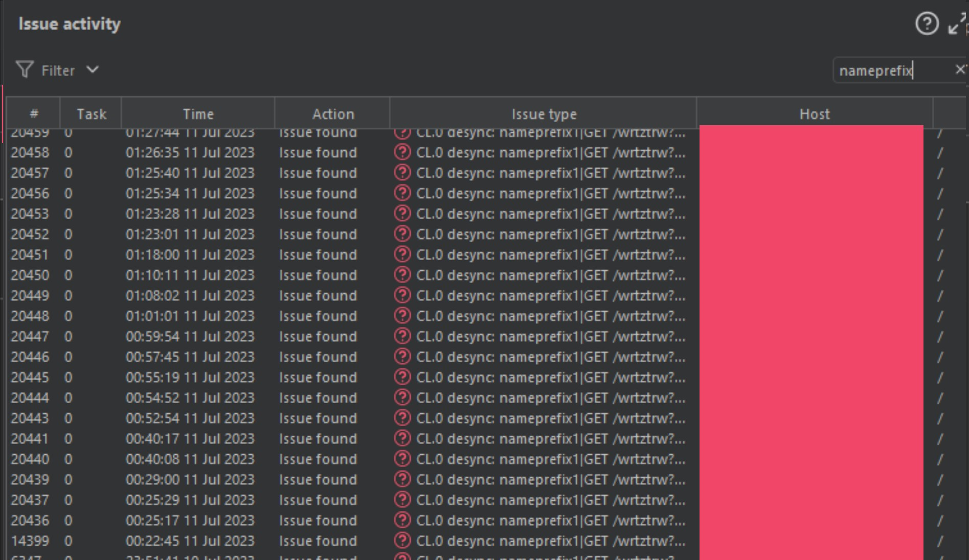969x560 pixels.
Task: Expand the Issue activity panel to full view
Action: coord(957,24)
